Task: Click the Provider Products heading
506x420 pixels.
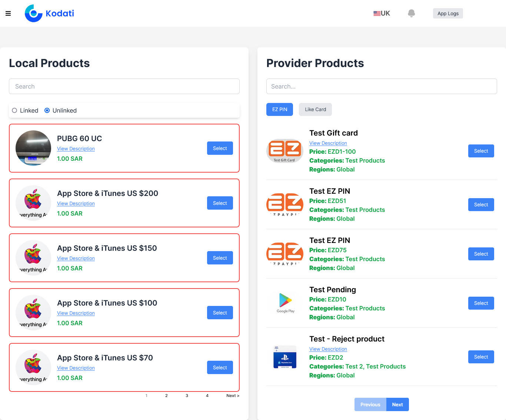Action: [315, 63]
